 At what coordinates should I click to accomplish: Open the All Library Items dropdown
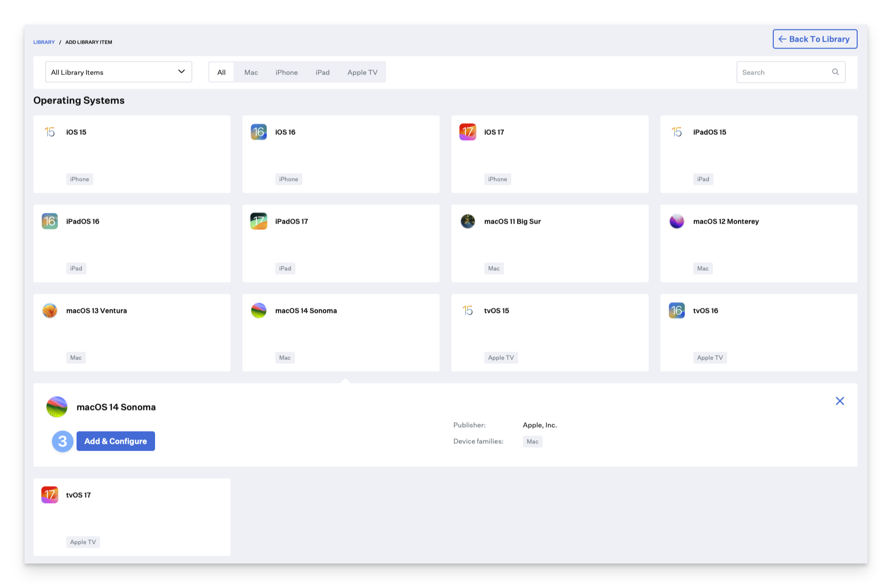[119, 72]
